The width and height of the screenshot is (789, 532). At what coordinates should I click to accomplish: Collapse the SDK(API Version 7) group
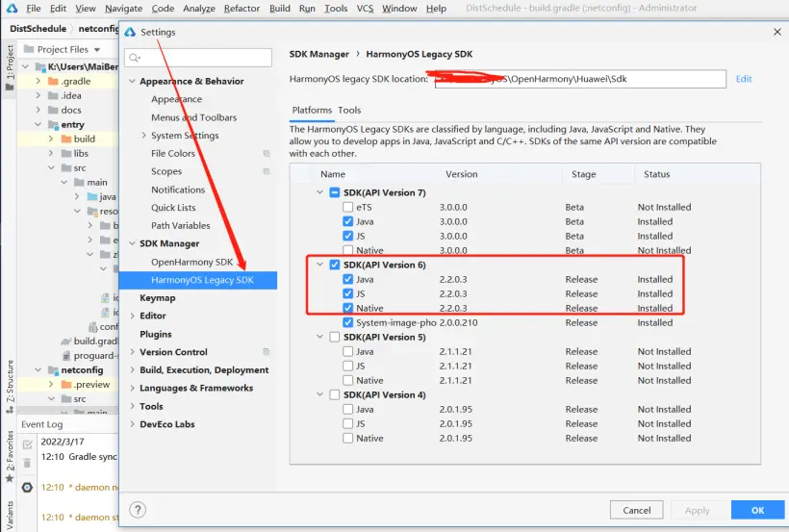point(319,192)
